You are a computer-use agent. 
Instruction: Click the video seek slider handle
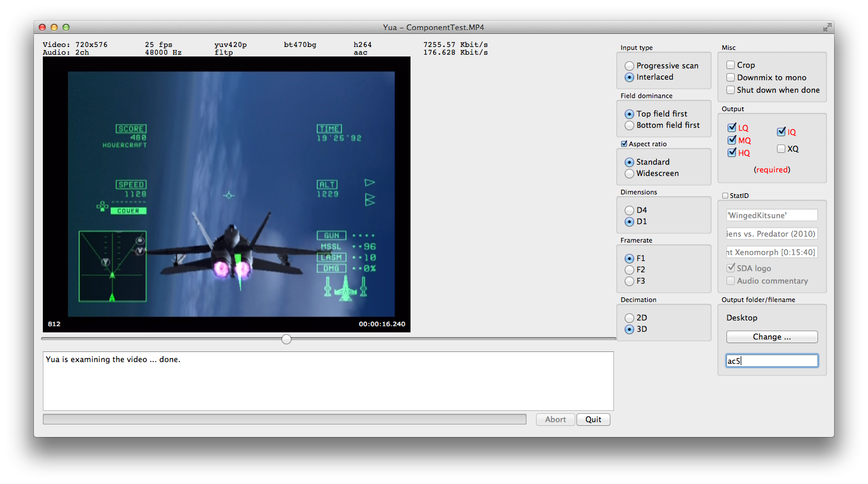point(286,339)
